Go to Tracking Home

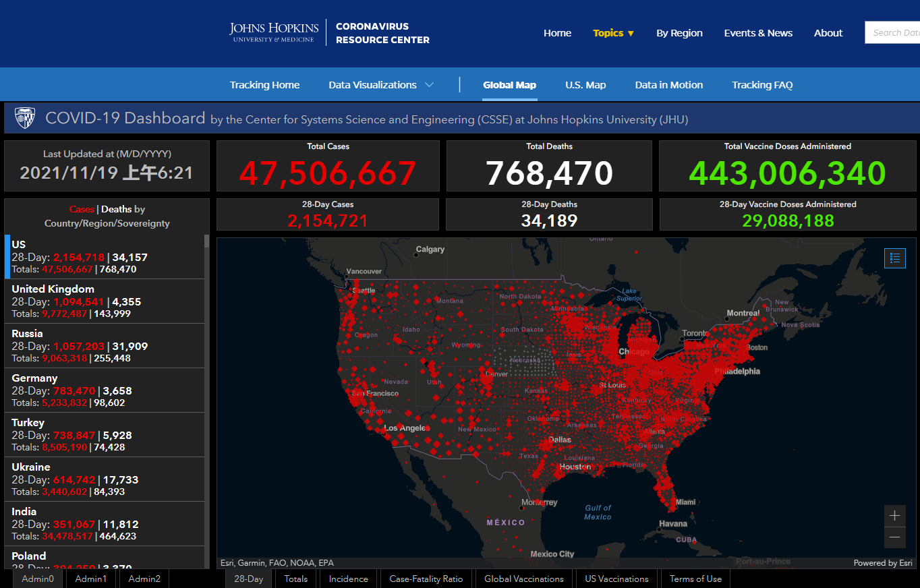coord(264,85)
